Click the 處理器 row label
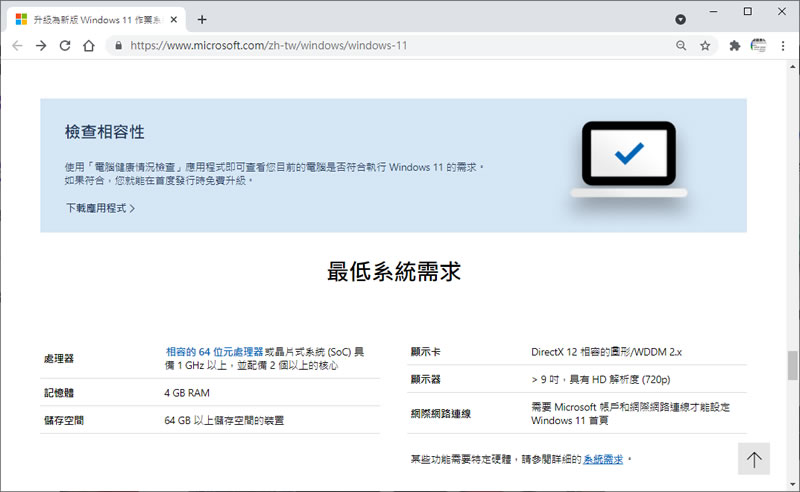This screenshot has height=492, width=800. tap(59, 359)
